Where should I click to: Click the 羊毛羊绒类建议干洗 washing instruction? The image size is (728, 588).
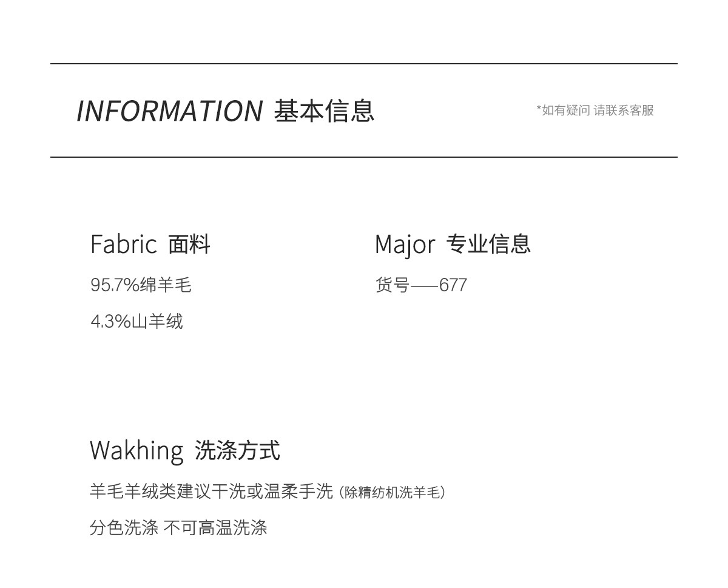pos(168,492)
